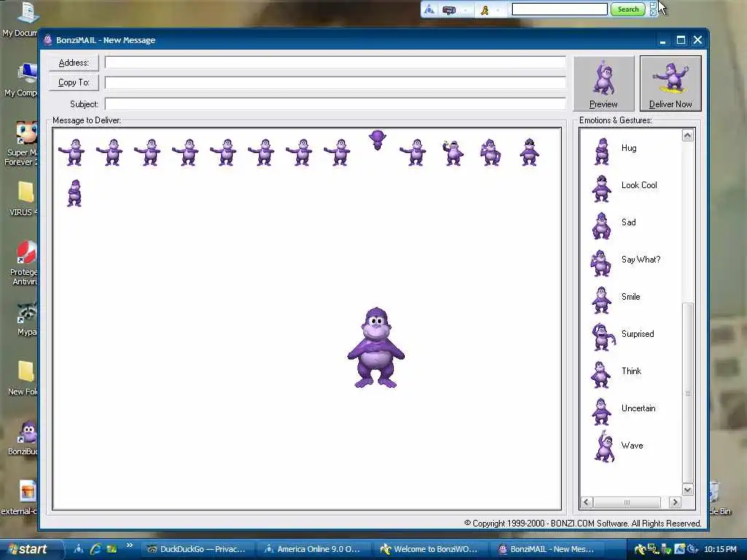The height and width of the screenshot is (560, 747).
Task: Select the sunglasses Bonzi figure in message area
Action: click(530, 152)
